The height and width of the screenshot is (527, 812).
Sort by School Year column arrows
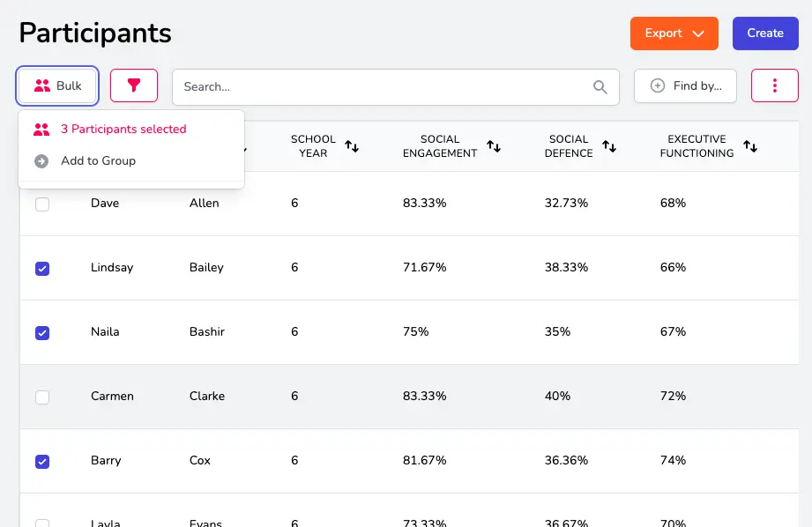click(352, 146)
